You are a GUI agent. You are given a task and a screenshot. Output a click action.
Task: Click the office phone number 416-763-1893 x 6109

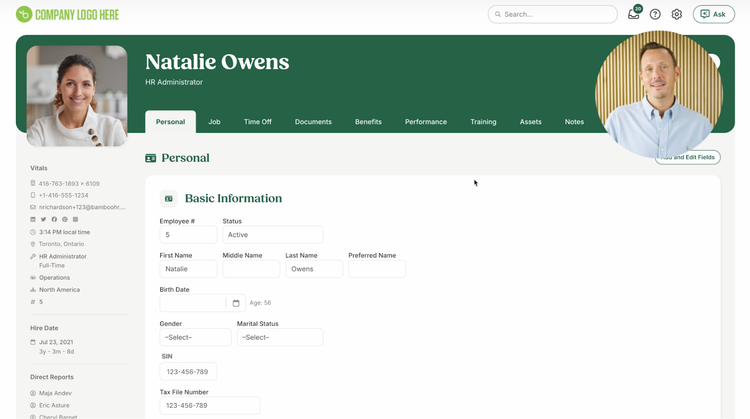tap(69, 184)
